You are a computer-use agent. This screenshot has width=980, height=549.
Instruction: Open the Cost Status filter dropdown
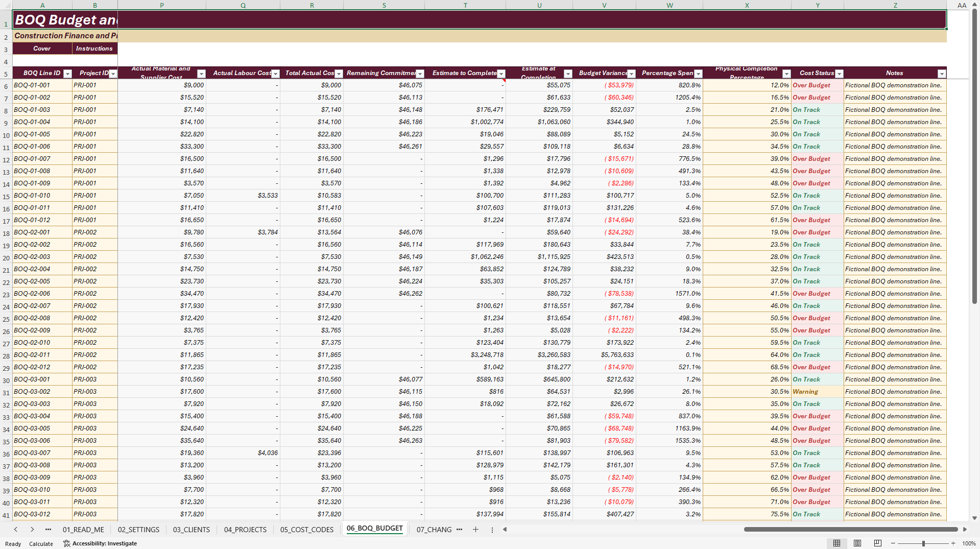839,74
